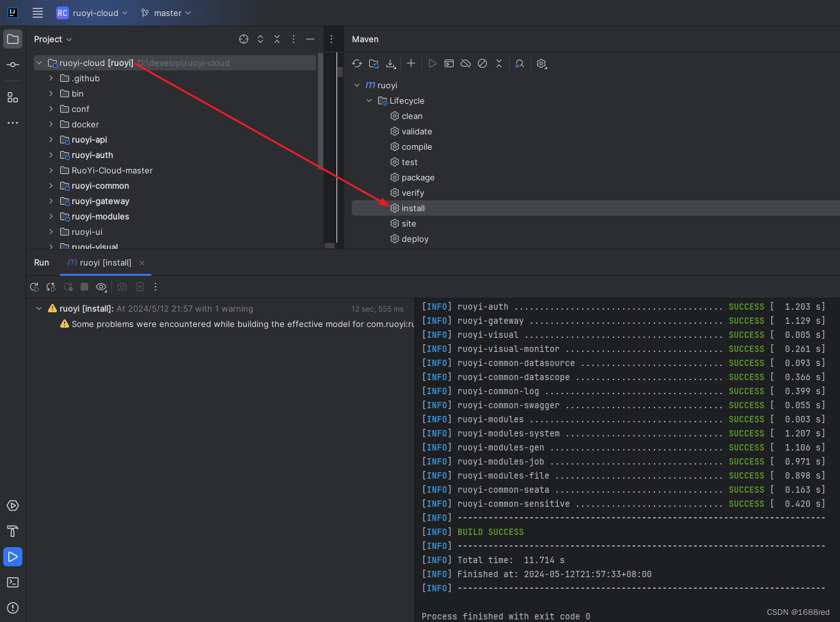Open the main hamburger menu

tap(38, 13)
